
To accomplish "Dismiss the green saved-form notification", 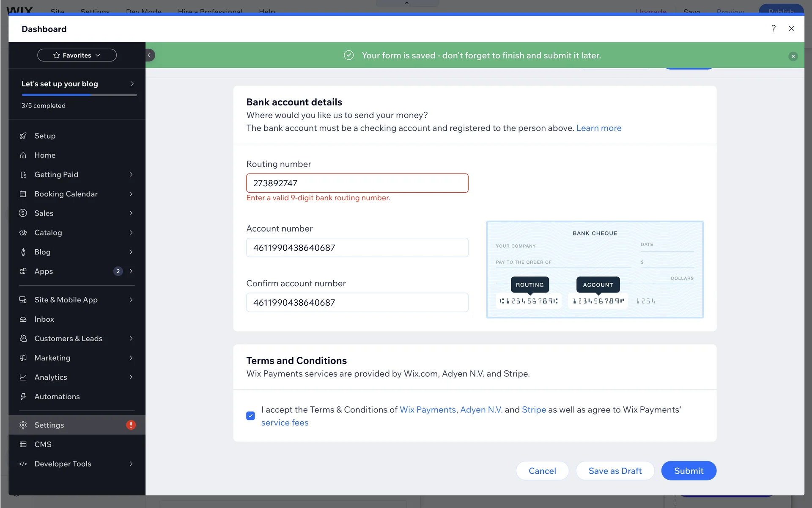I will (793, 56).
